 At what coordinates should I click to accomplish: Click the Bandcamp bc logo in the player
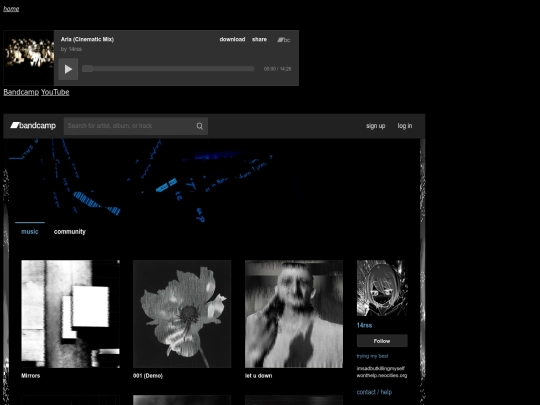point(283,40)
